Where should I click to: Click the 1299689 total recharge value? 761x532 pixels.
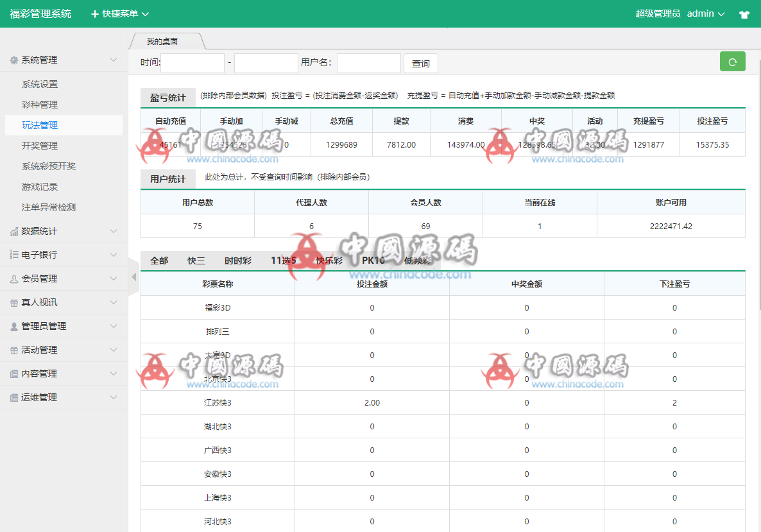(x=341, y=144)
